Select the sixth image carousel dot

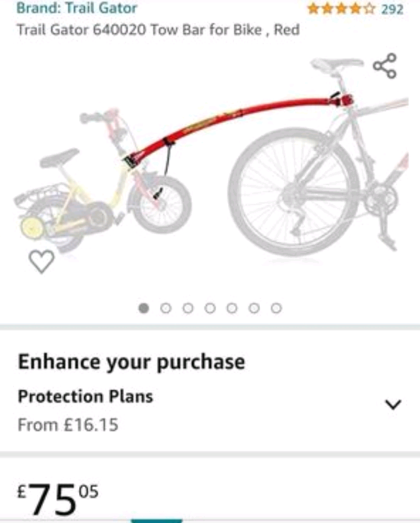coord(254,308)
